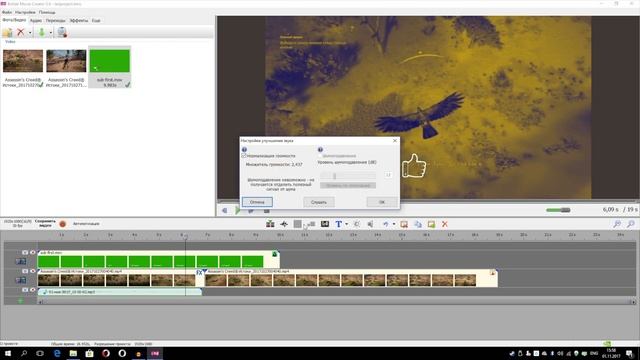Click the Save video button
Viewport: 640px width, 360px height.
[45, 223]
